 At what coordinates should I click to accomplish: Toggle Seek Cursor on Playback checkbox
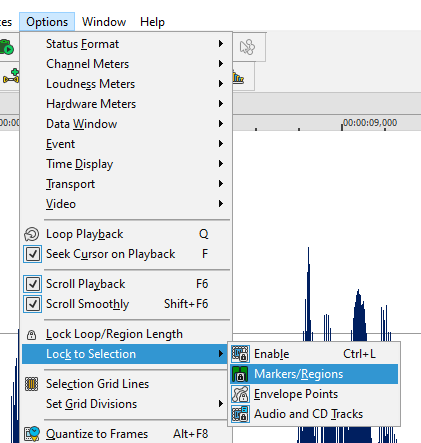point(33,254)
